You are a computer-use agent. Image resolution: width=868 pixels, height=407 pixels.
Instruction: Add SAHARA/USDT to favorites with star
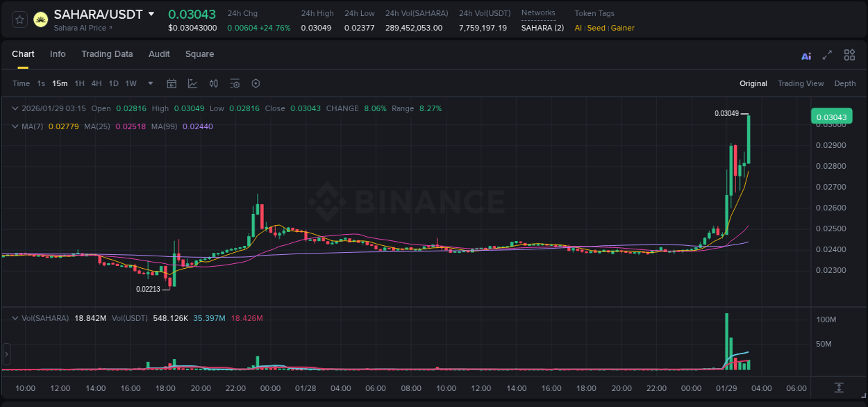pyautogui.click(x=20, y=19)
